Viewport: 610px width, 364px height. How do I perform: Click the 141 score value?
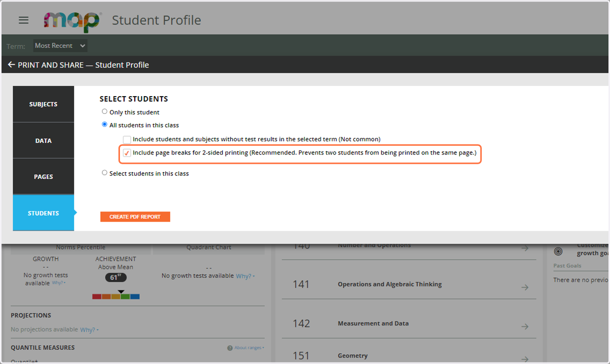[x=301, y=284]
